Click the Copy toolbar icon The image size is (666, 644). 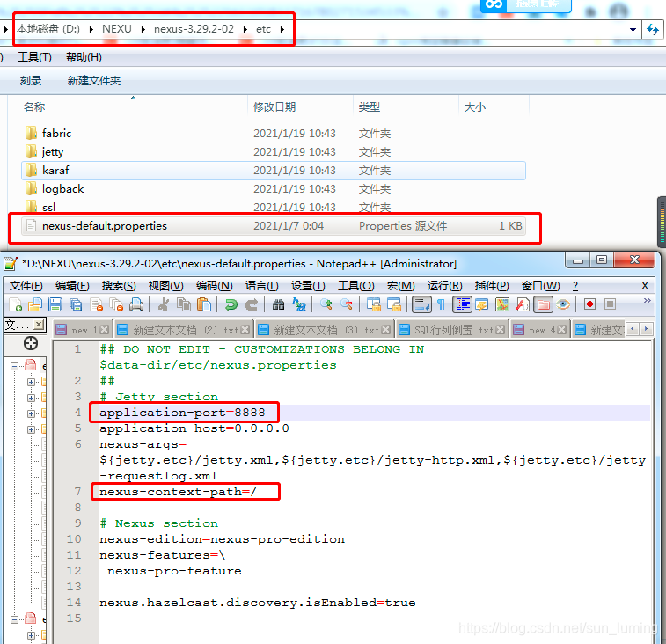(184, 304)
